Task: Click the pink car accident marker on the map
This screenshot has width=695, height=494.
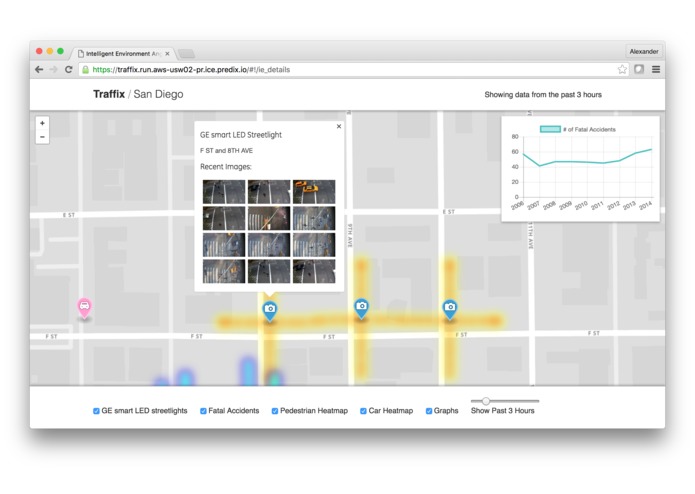Action: tap(84, 307)
